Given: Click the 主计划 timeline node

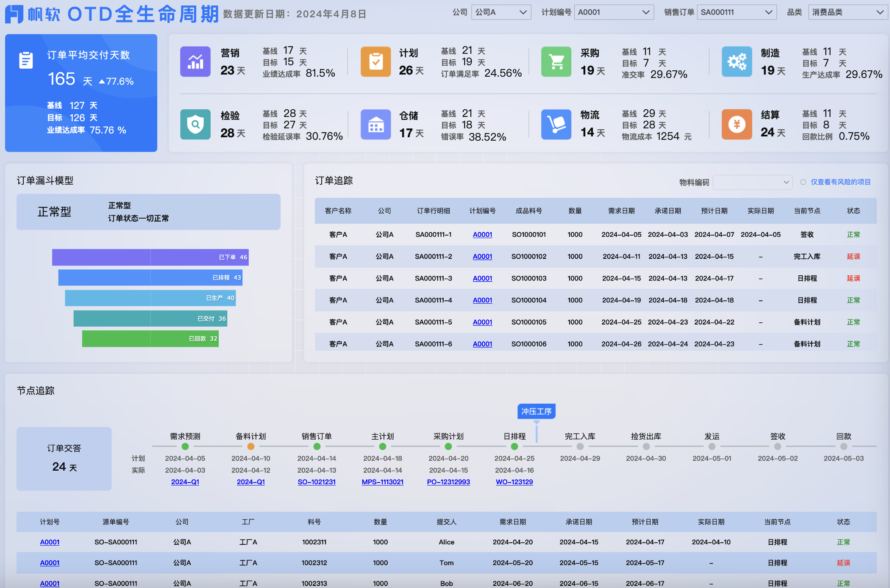Looking at the screenshot, I should tap(383, 447).
